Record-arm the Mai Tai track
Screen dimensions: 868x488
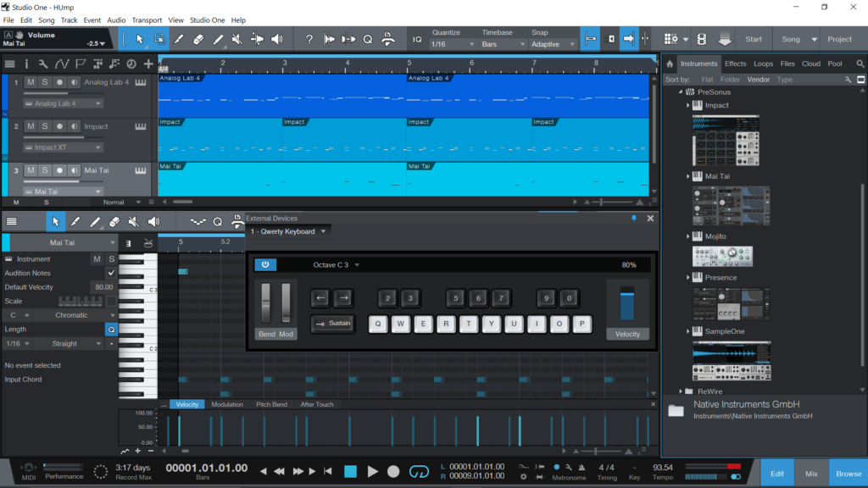coord(59,170)
